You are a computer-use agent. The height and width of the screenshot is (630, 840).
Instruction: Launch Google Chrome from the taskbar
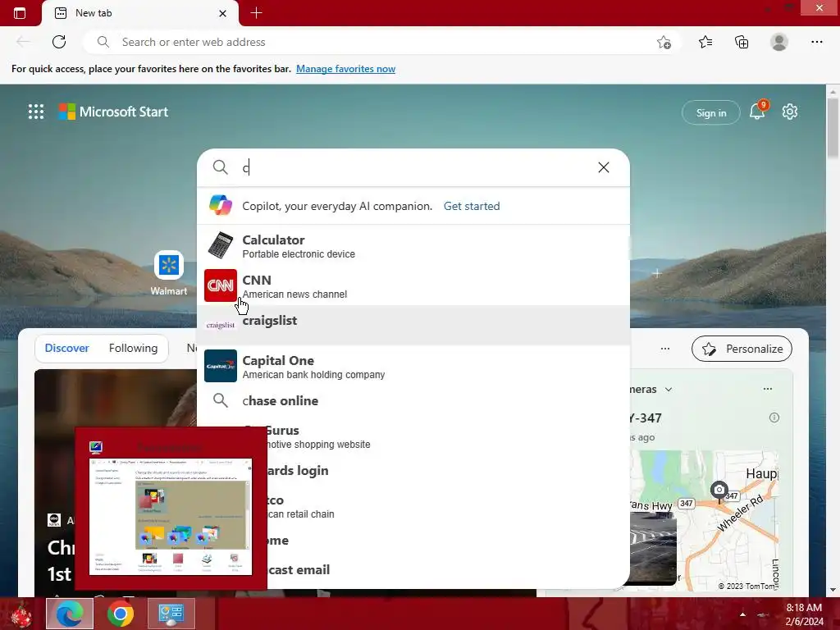coord(121,614)
